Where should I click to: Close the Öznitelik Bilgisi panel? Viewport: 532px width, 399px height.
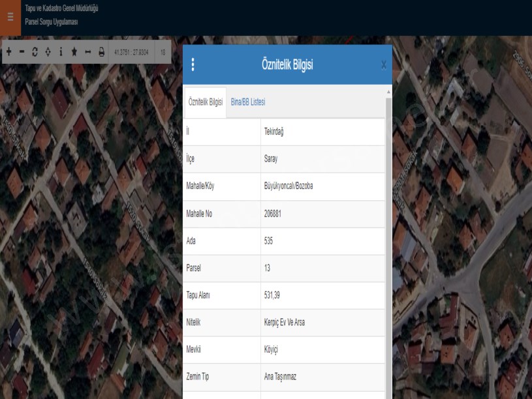(x=383, y=65)
